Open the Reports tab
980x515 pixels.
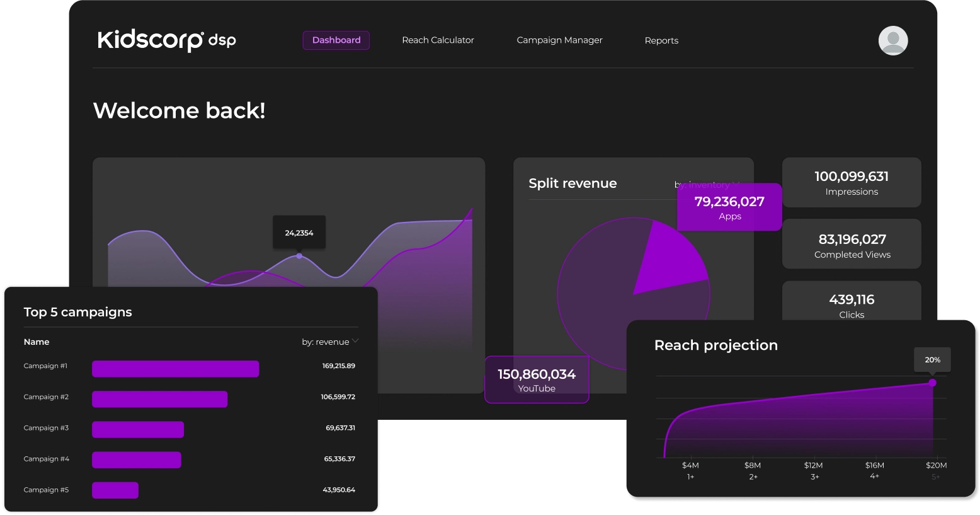tap(661, 40)
